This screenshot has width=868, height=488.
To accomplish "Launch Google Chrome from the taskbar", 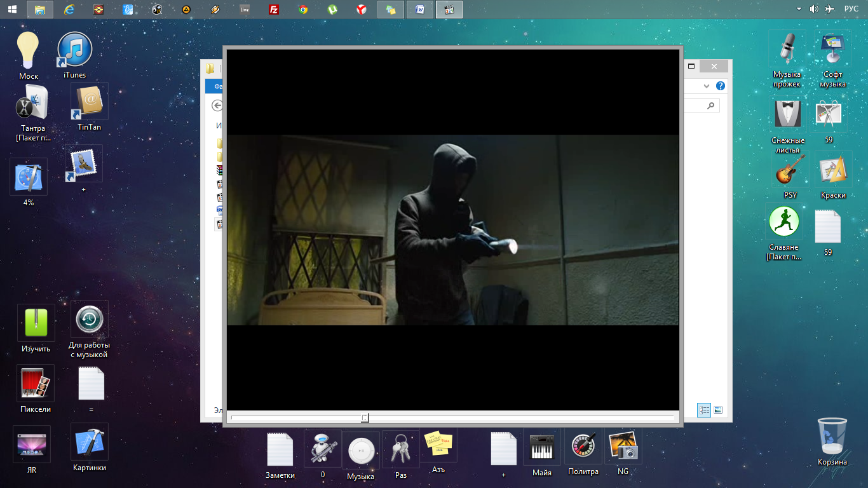I will coord(303,10).
